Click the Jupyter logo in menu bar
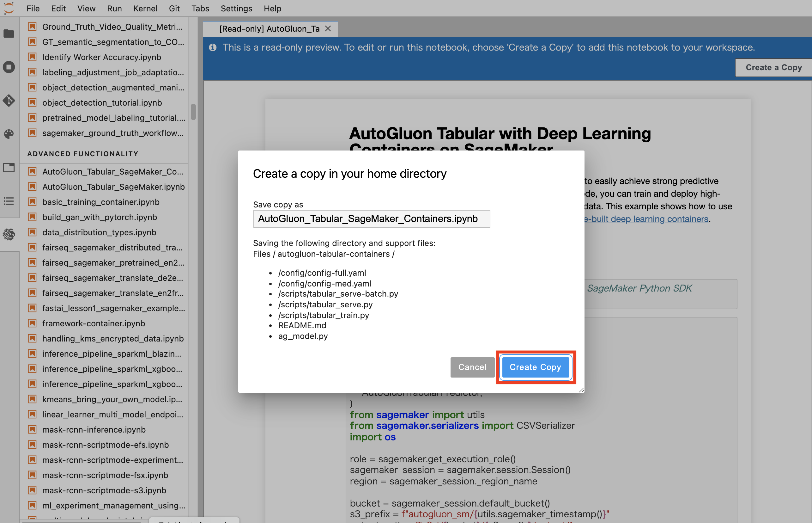This screenshot has height=523, width=812. tap(9, 8)
